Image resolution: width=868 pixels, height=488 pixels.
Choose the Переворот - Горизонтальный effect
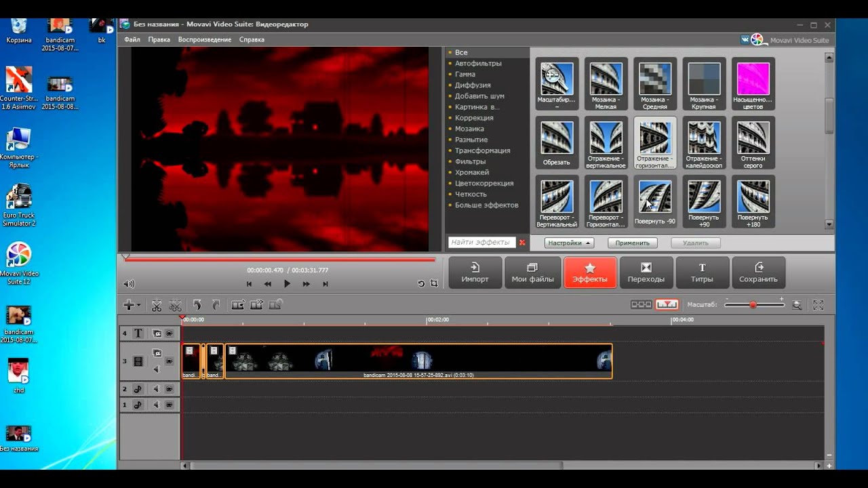pos(606,202)
